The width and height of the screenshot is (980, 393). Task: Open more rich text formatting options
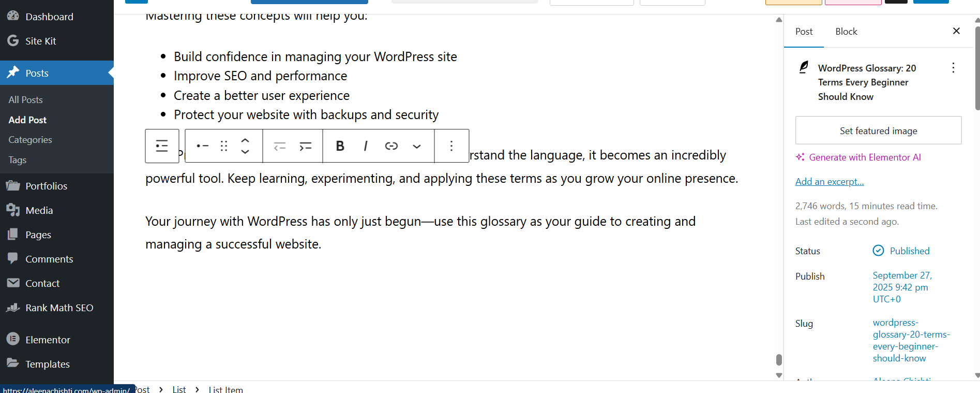[417, 147]
